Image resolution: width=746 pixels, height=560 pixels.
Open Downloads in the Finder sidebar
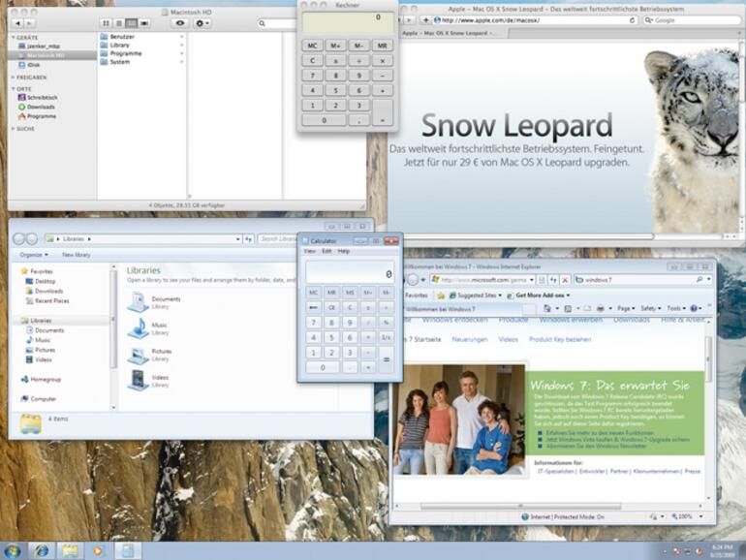point(36,107)
